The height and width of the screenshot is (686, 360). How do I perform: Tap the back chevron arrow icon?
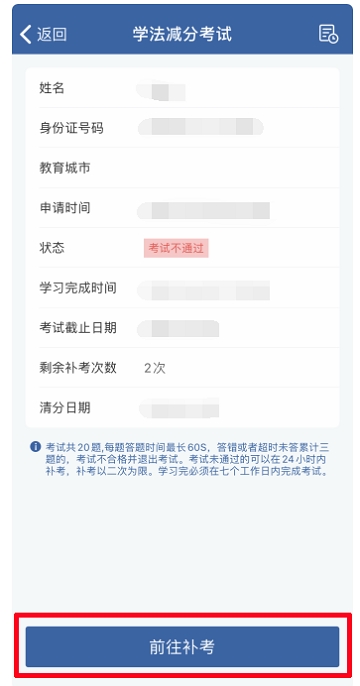[x=26, y=34]
